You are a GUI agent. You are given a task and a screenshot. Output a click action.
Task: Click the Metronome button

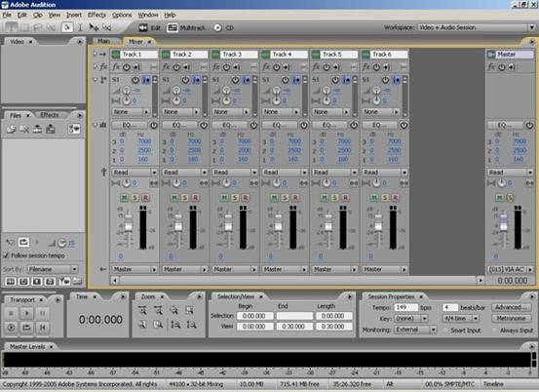pyautogui.click(x=511, y=319)
